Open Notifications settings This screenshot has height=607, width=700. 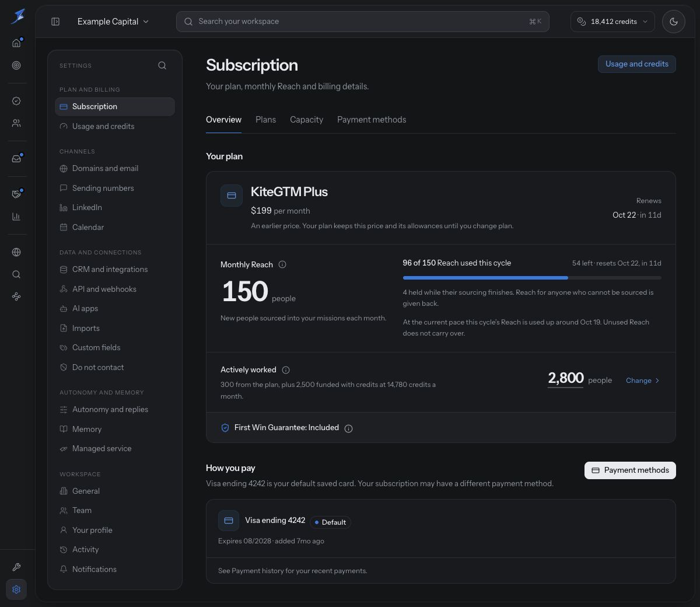click(x=115, y=570)
